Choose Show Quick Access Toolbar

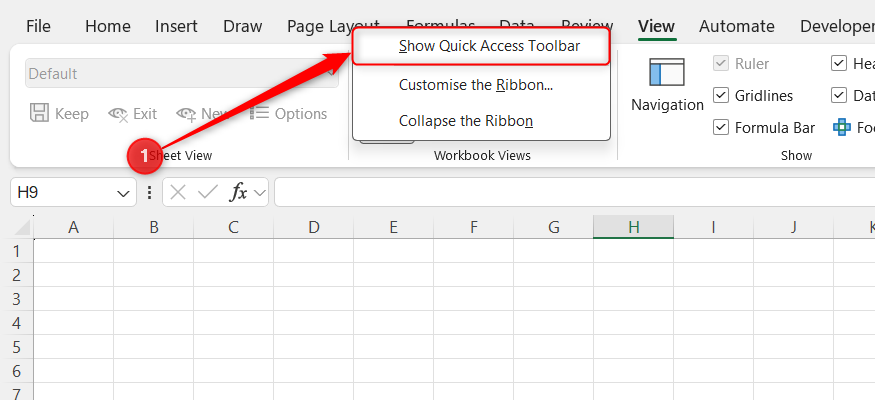pyautogui.click(x=481, y=46)
